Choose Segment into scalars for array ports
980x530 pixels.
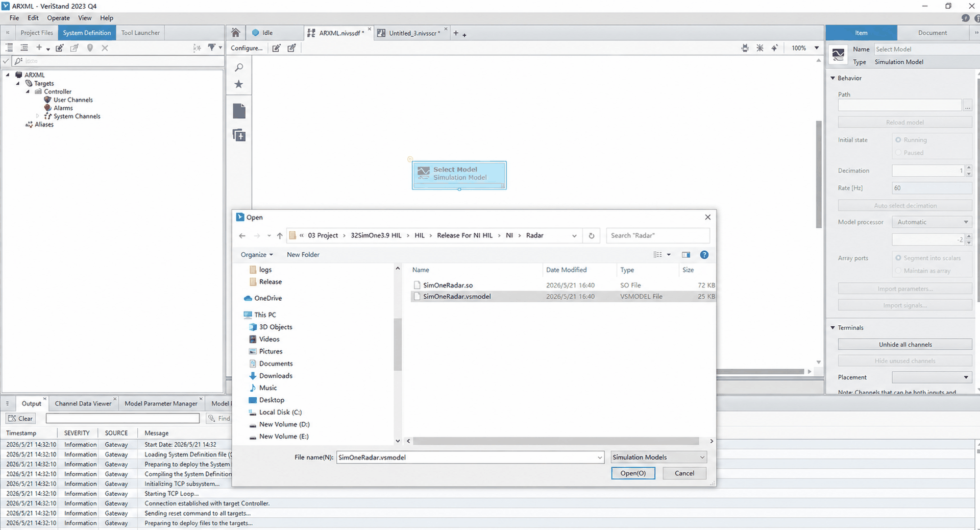(x=898, y=258)
